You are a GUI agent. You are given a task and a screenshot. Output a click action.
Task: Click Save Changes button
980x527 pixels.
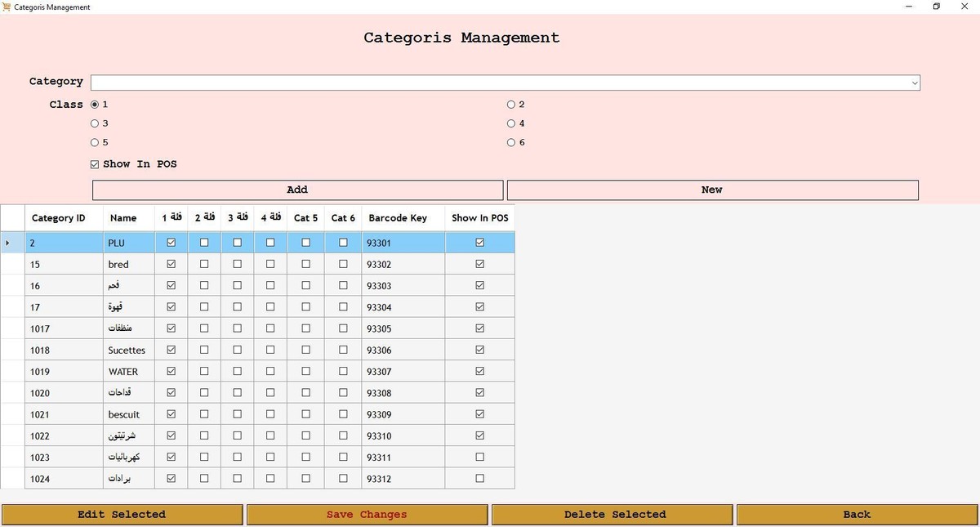pyautogui.click(x=367, y=514)
